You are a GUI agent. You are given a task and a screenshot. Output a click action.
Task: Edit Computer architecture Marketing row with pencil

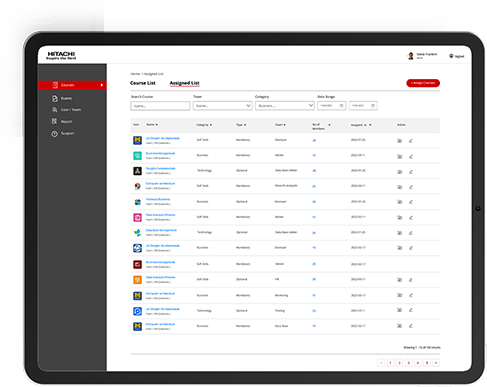click(411, 295)
